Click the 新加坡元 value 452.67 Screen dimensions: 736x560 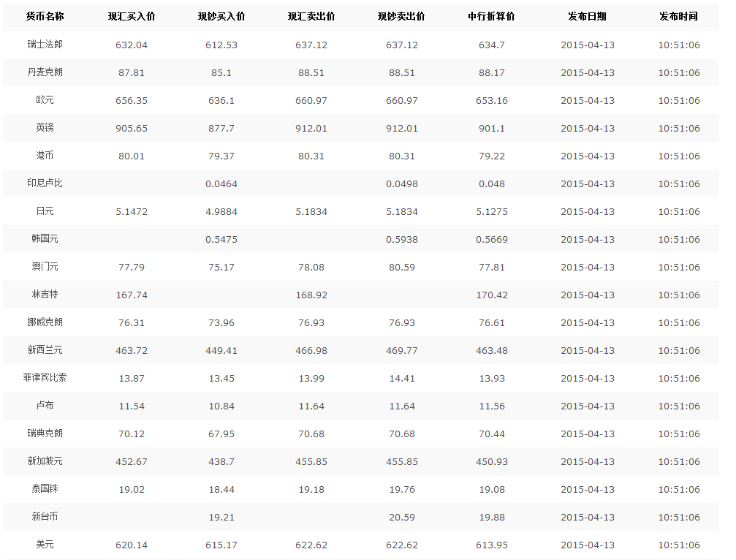(x=132, y=461)
